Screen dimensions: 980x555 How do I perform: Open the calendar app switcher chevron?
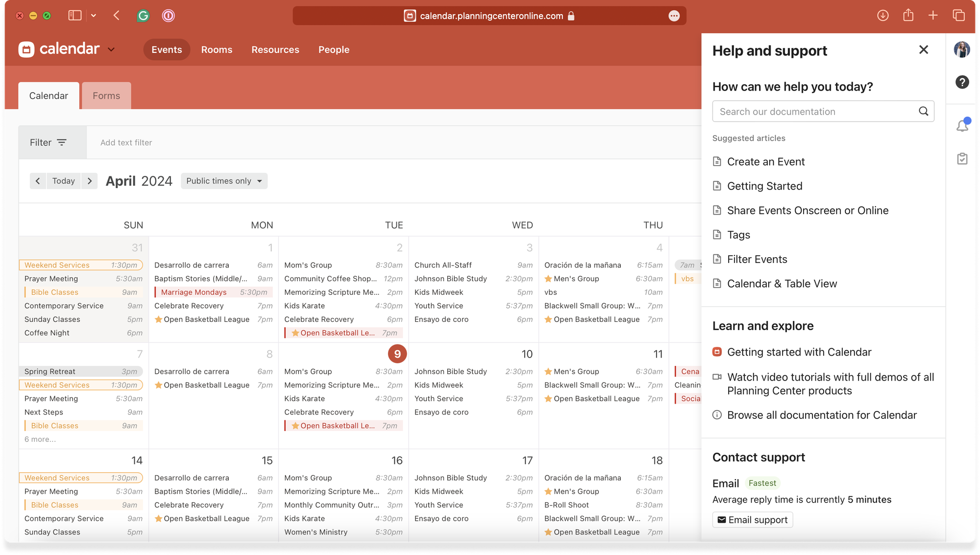[x=111, y=49]
